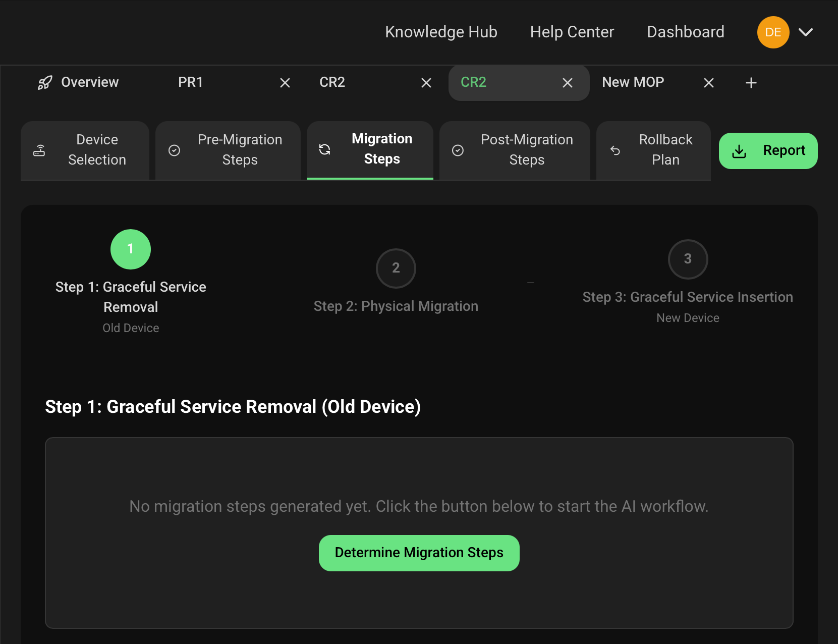Click the DE user avatar

tap(773, 32)
